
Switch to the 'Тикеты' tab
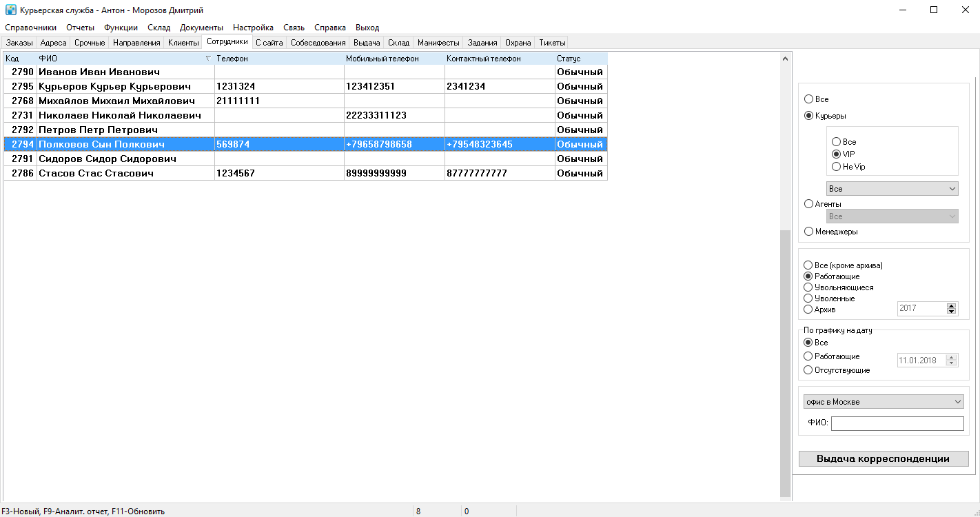[552, 43]
